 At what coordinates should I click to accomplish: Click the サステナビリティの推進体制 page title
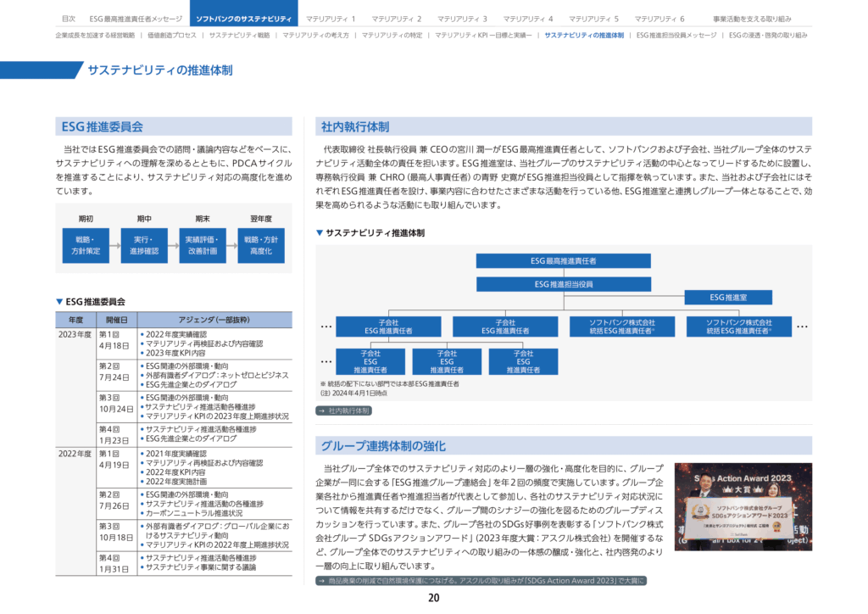click(160, 70)
